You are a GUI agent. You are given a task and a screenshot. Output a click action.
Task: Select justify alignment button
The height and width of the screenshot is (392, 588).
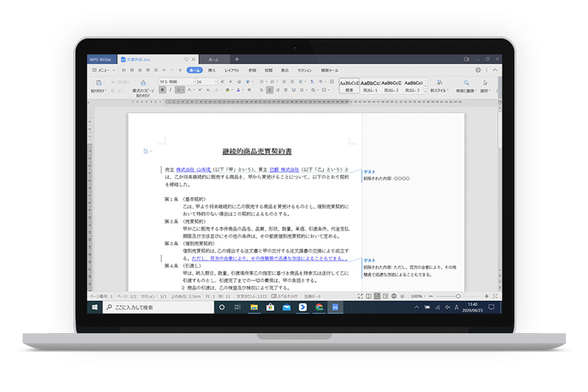click(x=286, y=90)
